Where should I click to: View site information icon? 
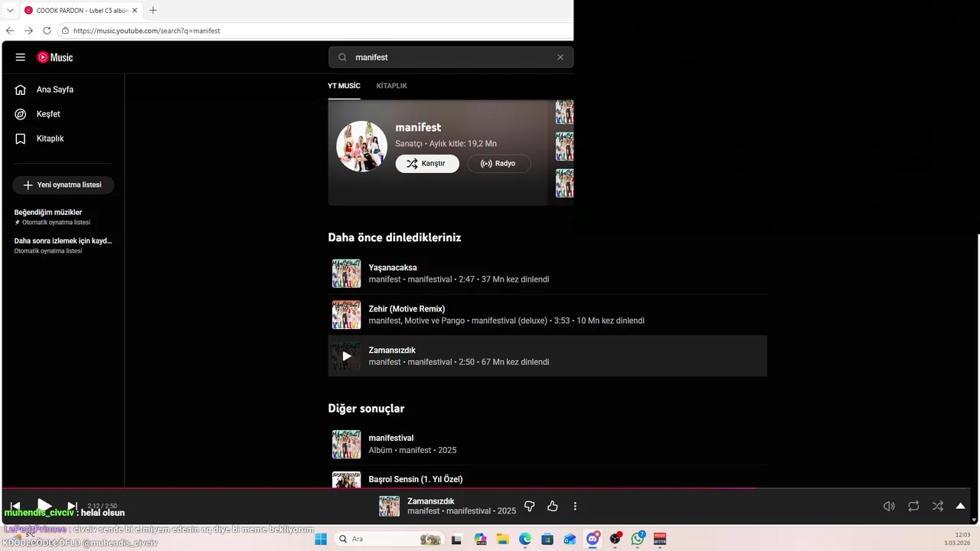(x=65, y=31)
